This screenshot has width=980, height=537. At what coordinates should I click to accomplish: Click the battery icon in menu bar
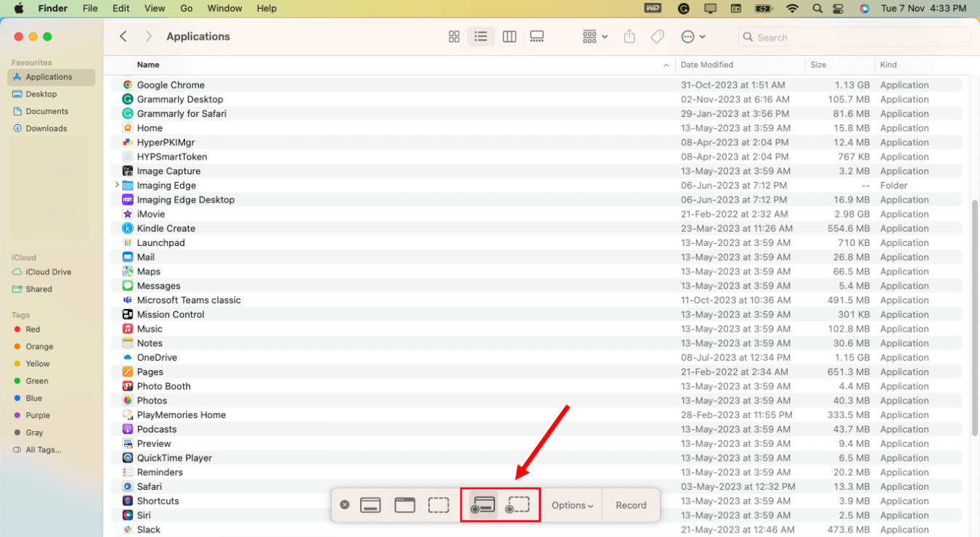click(x=764, y=9)
